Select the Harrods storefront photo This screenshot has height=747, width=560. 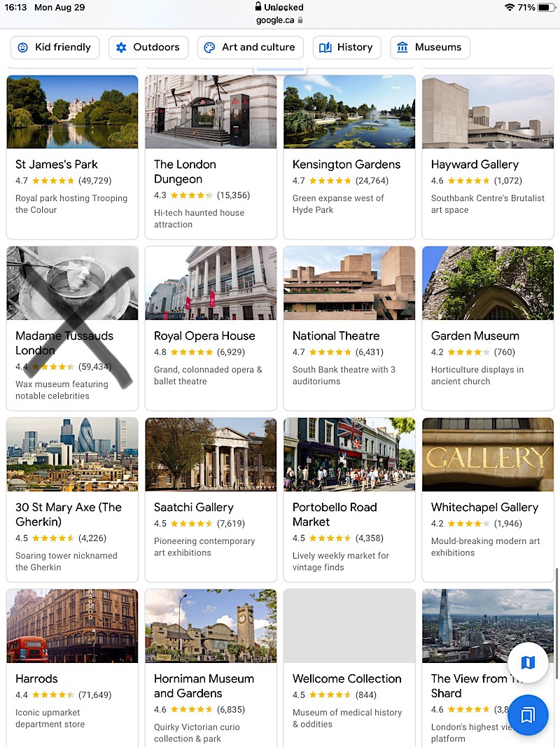pyautogui.click(x=72, y=626)
